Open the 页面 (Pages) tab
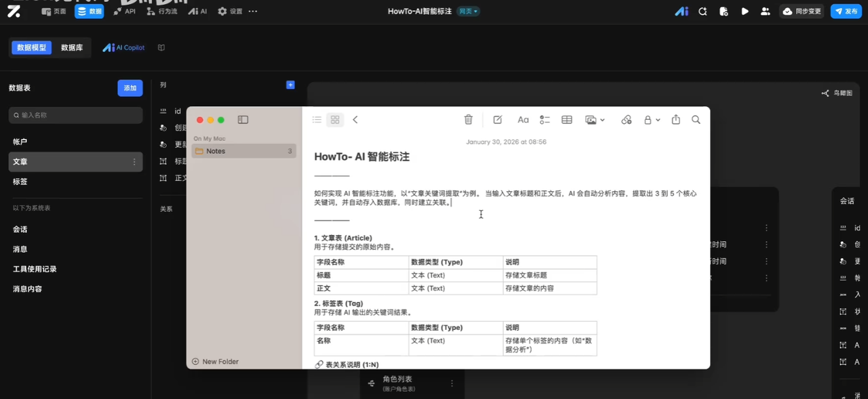The image size is (868, 399). (x=54, y=12)
